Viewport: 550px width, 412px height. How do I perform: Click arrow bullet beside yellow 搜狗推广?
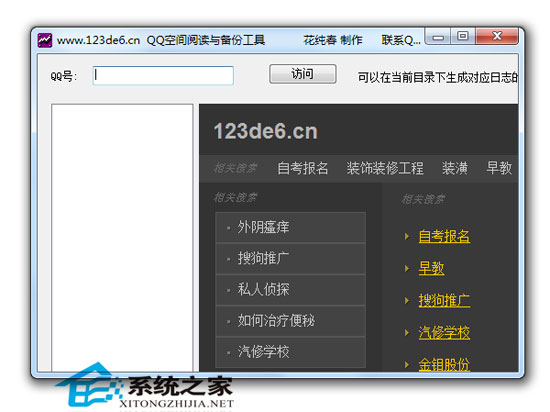(x=407, y=301)
